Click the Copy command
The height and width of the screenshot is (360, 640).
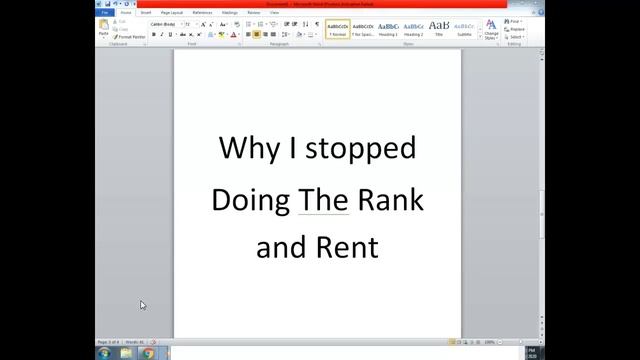121,29
